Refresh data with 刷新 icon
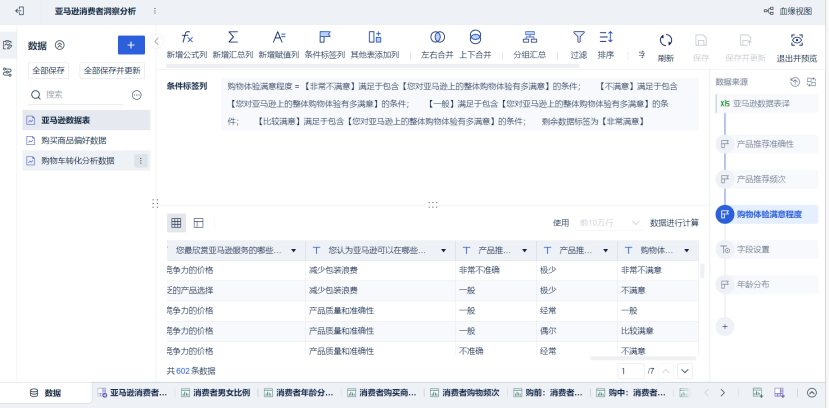This screenshot has width=829, height=408. click(x=666, y=40)
